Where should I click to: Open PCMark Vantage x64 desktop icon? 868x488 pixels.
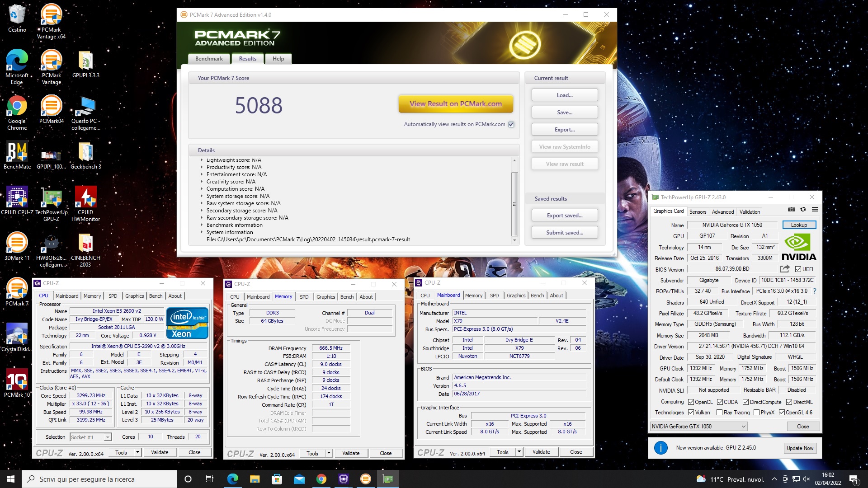pos(51,21)
